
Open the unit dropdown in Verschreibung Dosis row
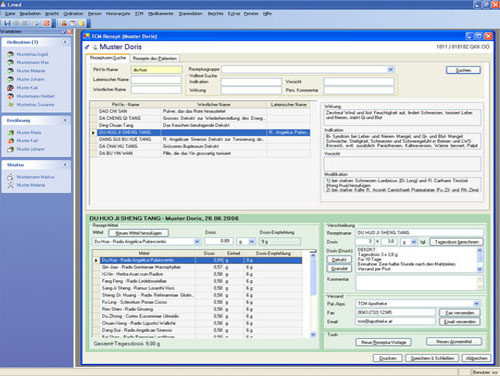click(x=414, y=242)
